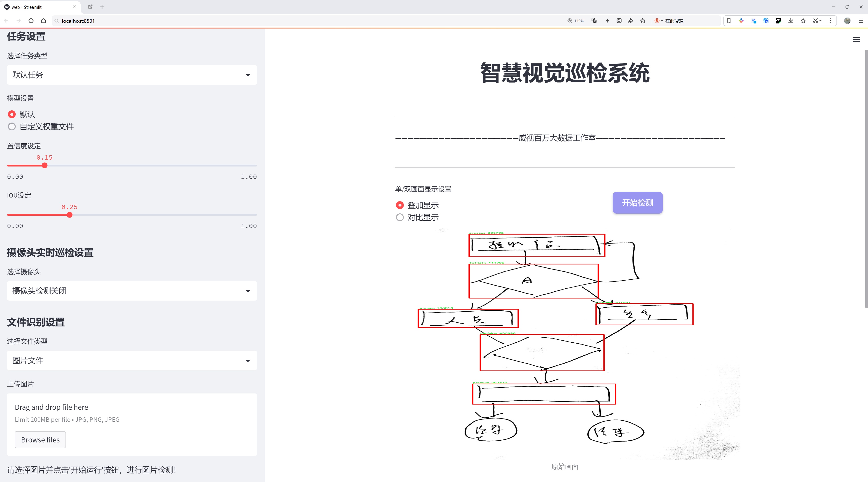868x482 pixels.
Task: Click the browser forward arrow
Action: (x=19, y=21)
